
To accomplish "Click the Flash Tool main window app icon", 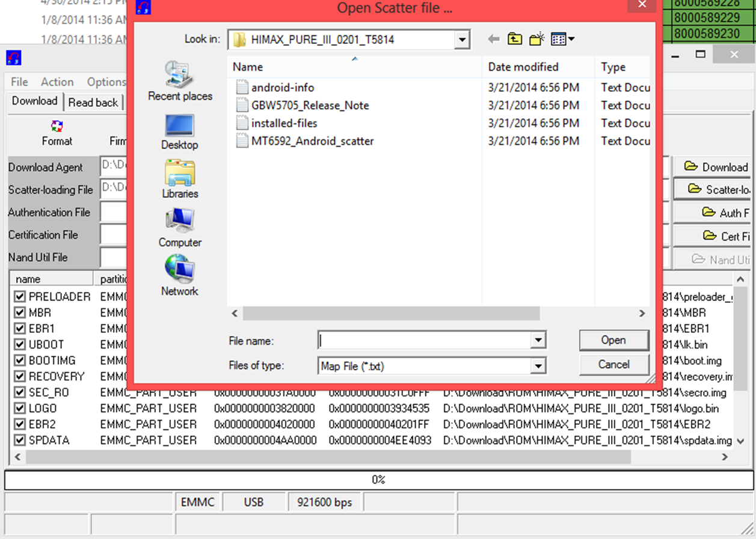I will pos(13,58).
